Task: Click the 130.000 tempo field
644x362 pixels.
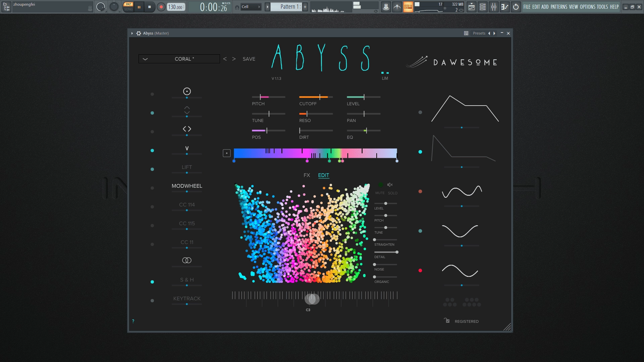Action: coord(176,7)
